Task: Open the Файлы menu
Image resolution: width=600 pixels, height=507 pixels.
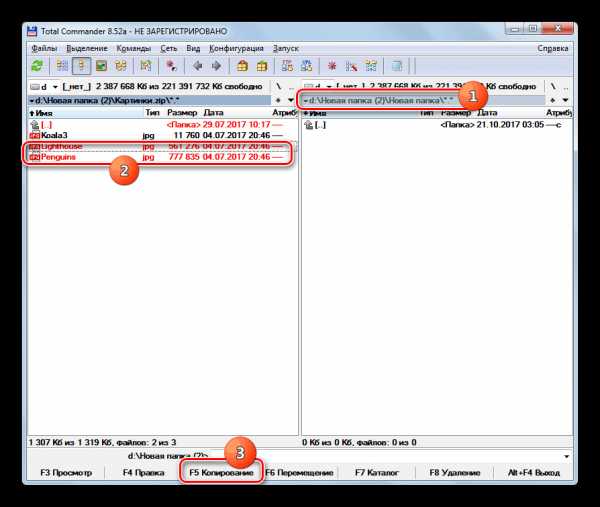Action: point(44,49)
